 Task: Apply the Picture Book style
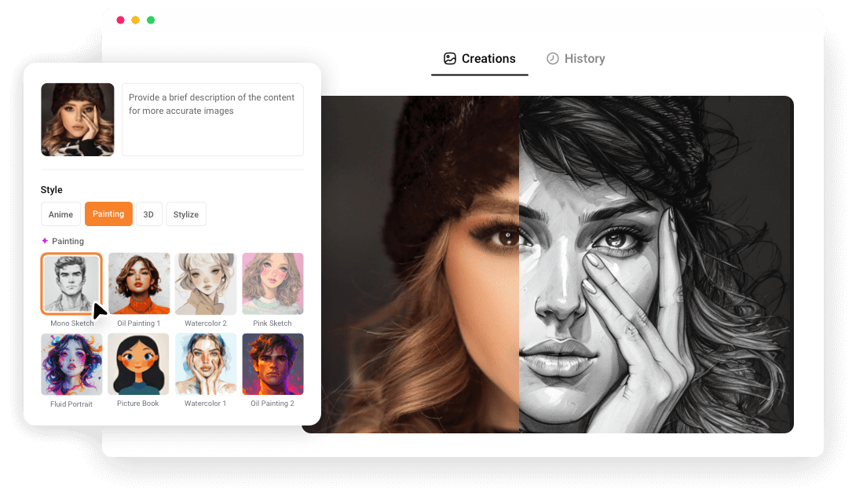138,364
